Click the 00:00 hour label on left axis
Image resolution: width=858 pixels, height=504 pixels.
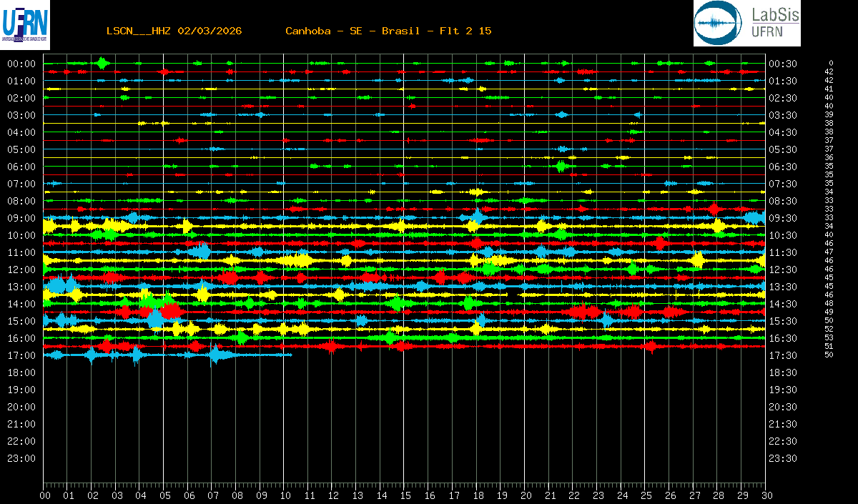21,64
